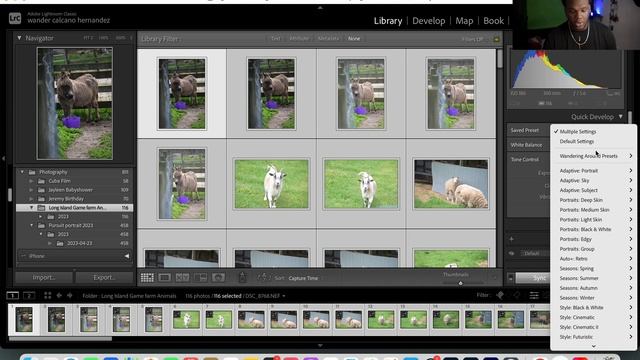The image size is (640, 360).
Task: Switch to Compare view (XY)
Action: click(182, 278)
